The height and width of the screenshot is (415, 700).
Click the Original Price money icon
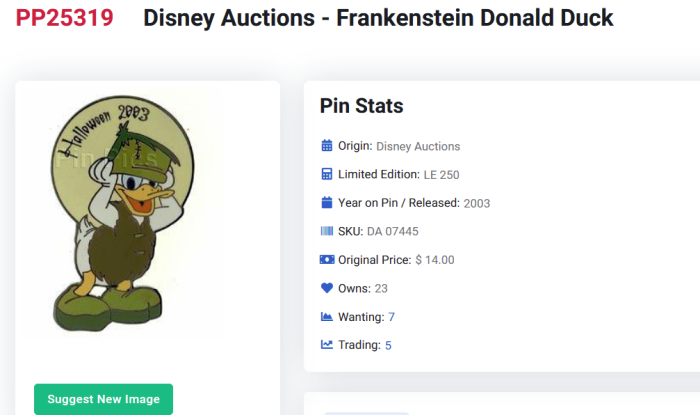(326, 260)
